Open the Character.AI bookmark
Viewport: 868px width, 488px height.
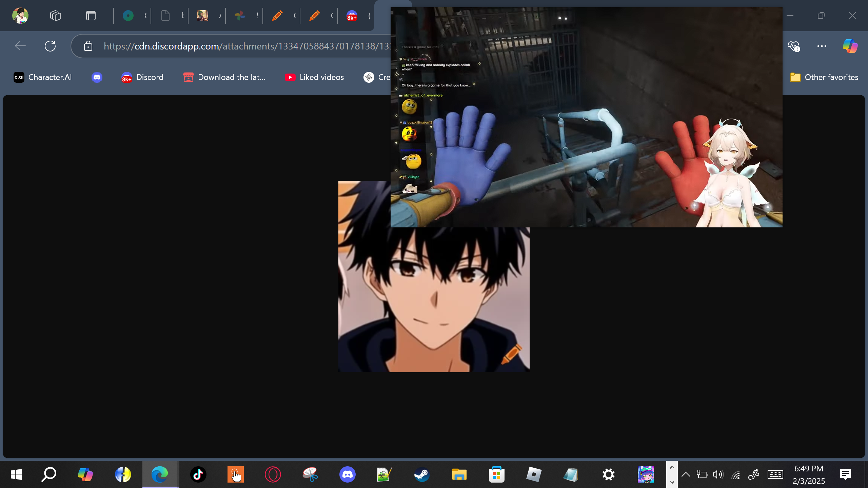(43, 77)
